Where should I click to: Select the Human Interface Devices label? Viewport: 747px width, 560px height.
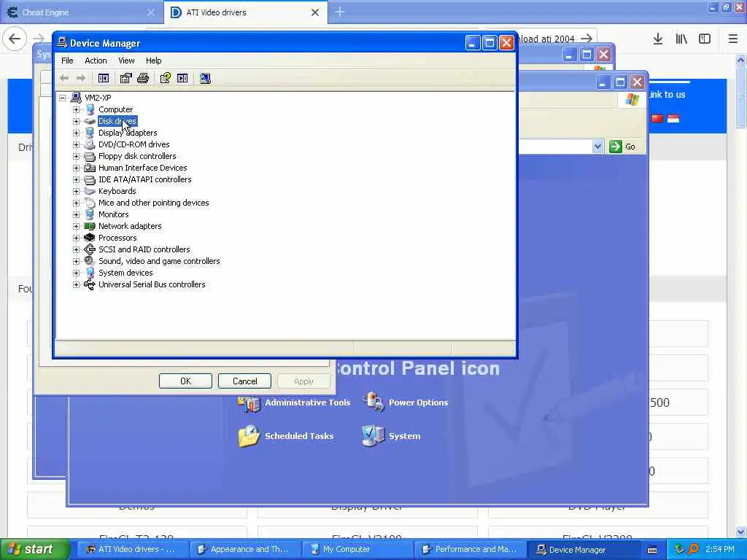[x=142, y=168]
